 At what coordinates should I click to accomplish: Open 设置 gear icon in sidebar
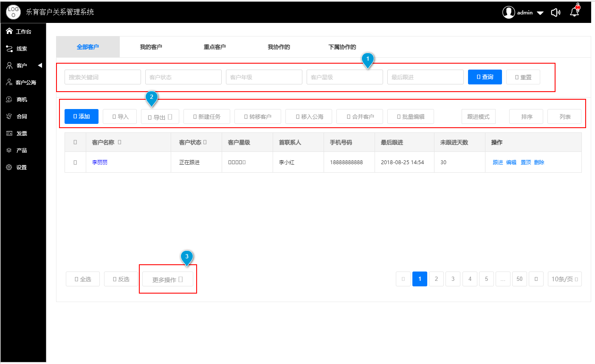(9, 167)
